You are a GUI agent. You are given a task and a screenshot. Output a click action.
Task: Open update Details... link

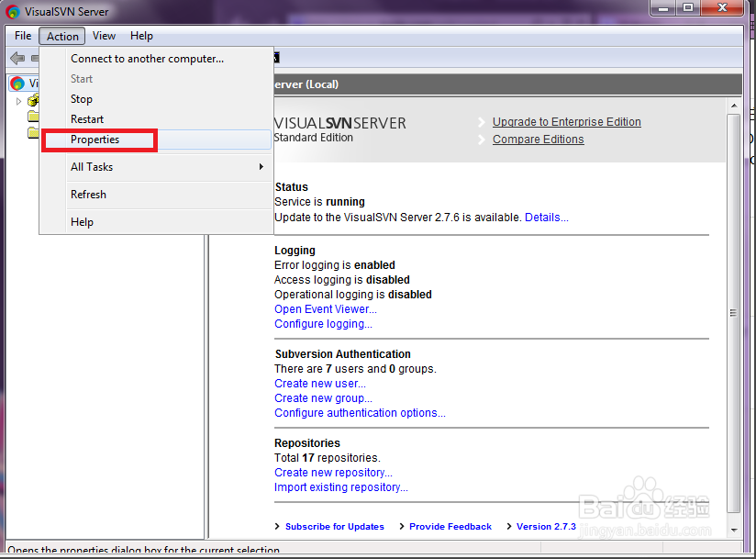pyautogui.click(x=546, y=218)
